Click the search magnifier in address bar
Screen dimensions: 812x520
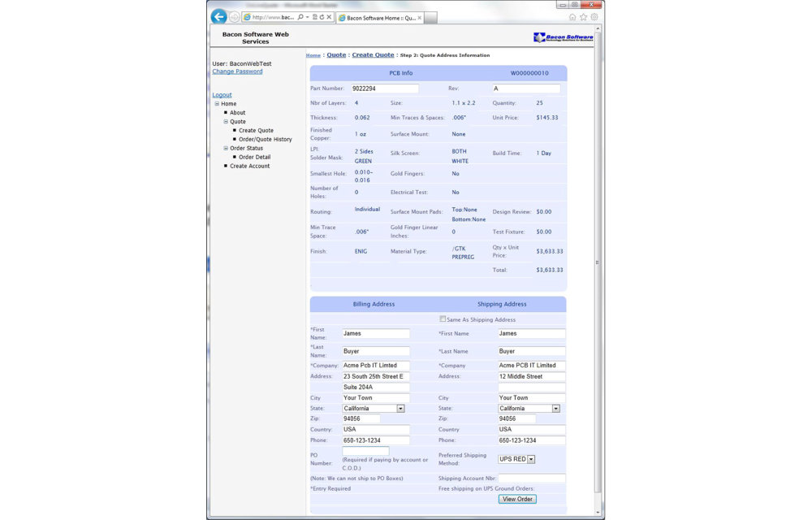click(300, 17)
